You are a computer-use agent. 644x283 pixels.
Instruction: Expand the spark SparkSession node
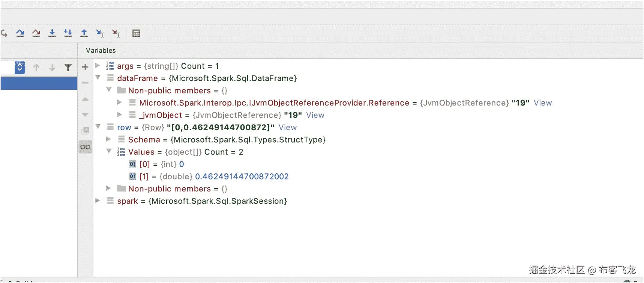(98, 200)
